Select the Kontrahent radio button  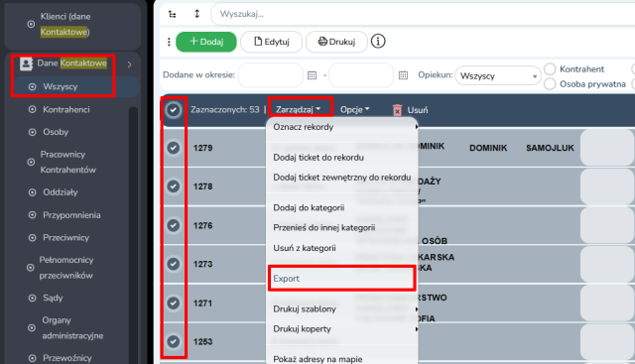(x=550, y=68)
